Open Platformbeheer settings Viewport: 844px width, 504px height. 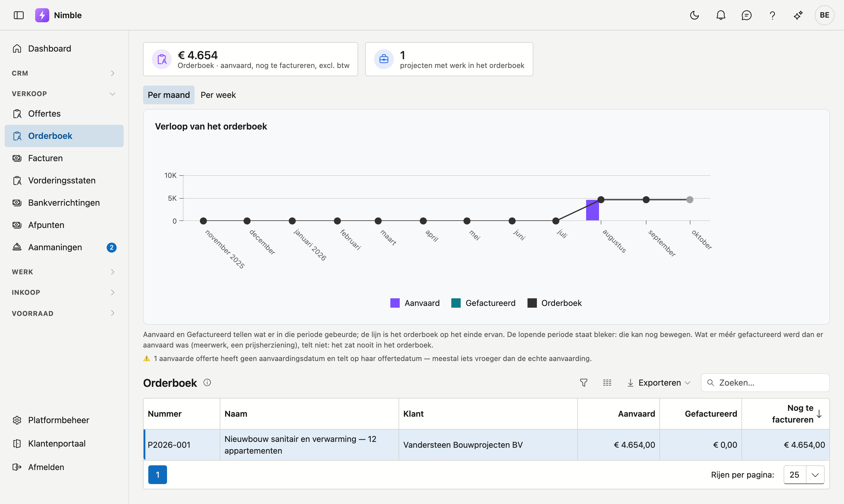[64, 420]
